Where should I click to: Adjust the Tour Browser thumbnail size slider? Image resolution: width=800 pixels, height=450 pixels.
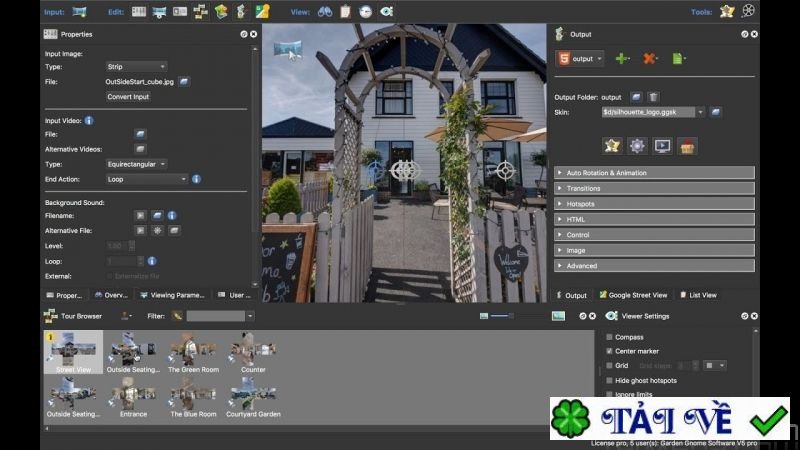pyautogui.click(x=502, y=316)
